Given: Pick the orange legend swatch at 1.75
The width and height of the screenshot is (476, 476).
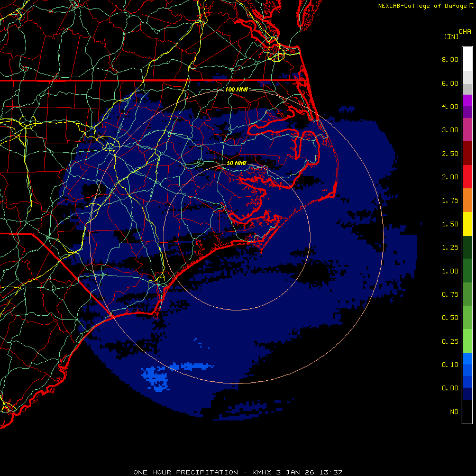Looking at the screenshot, I should point(467,200).
